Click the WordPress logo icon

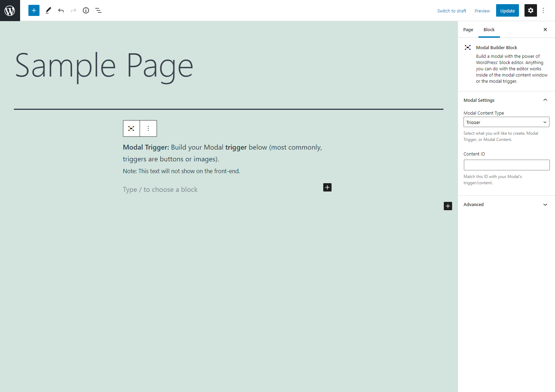pyautogui.click(x=10, y=10)
